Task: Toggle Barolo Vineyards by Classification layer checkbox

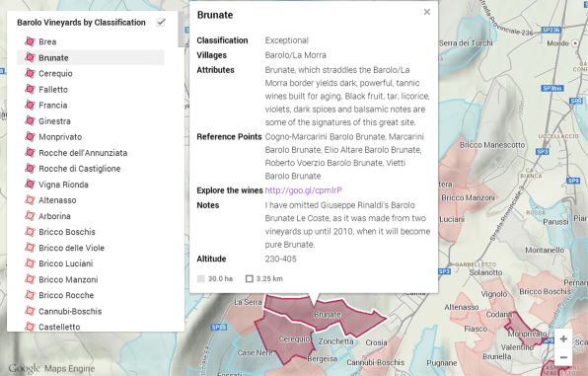Action: point(161,22)
